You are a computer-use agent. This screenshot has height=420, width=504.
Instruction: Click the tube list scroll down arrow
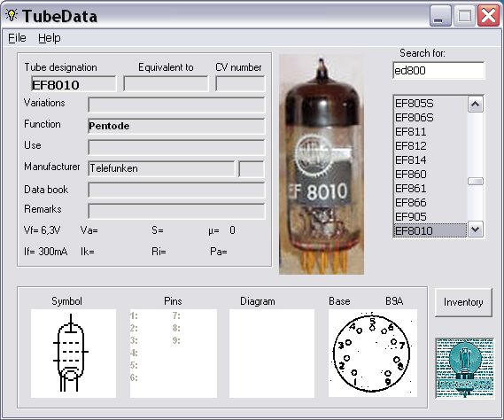point(476,229)
